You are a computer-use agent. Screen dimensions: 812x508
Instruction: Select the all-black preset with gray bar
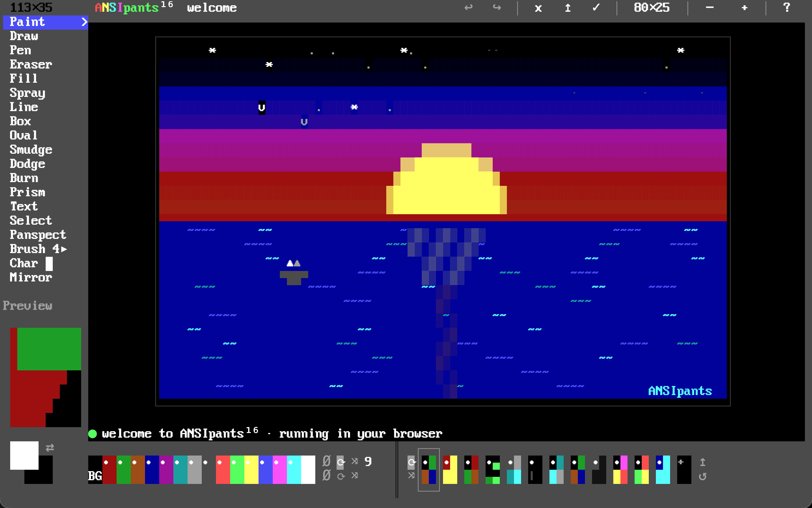pos(535,469)
